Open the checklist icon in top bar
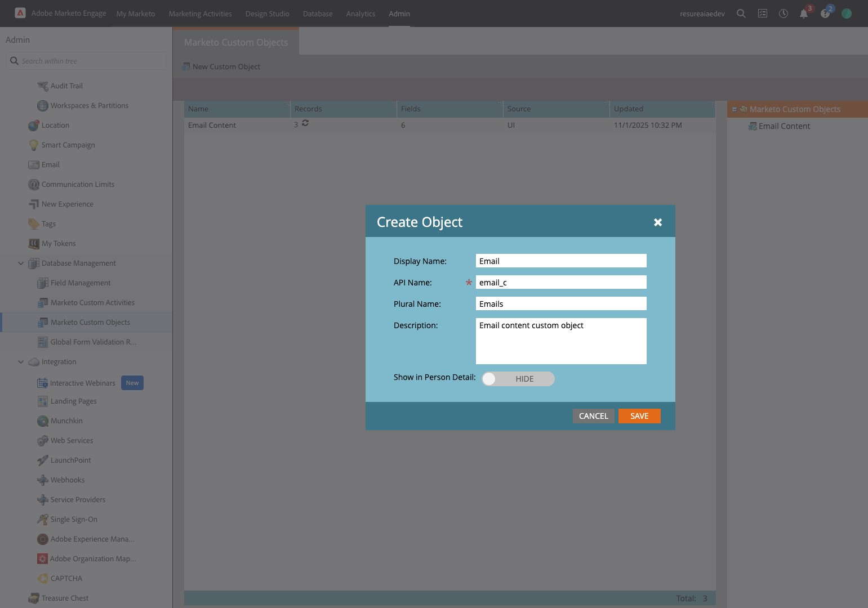The width and height of the screenshot is (868, 608). (763, 14)
